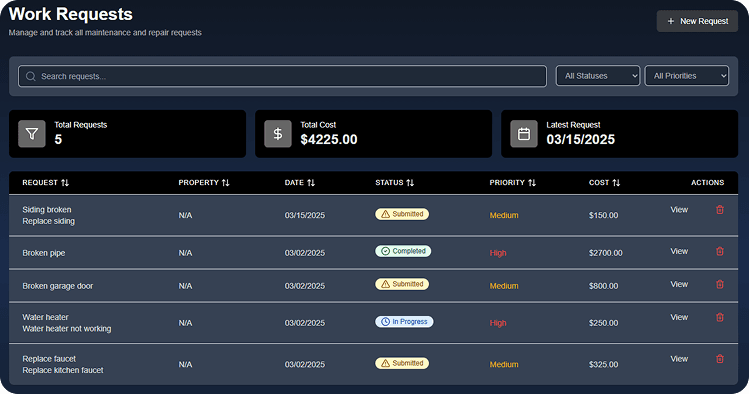
Task: Delete the Water heater request
Action: pyautogui.click(x=720, y=317)
